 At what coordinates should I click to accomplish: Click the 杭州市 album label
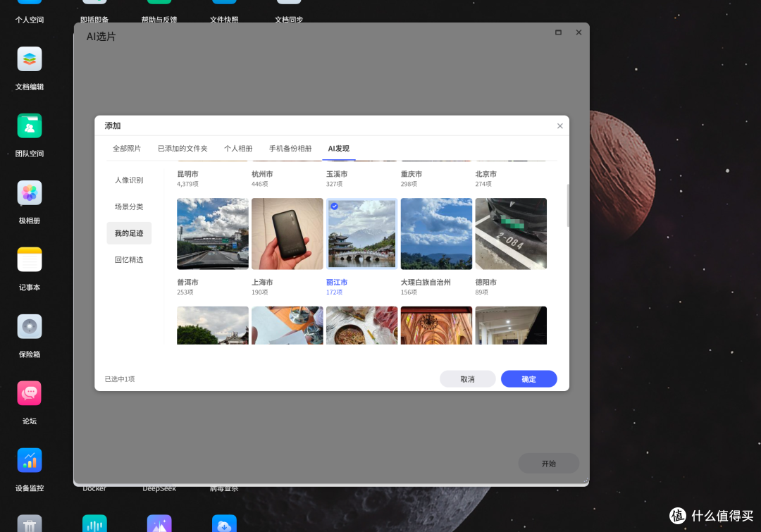tap(262, 174)
